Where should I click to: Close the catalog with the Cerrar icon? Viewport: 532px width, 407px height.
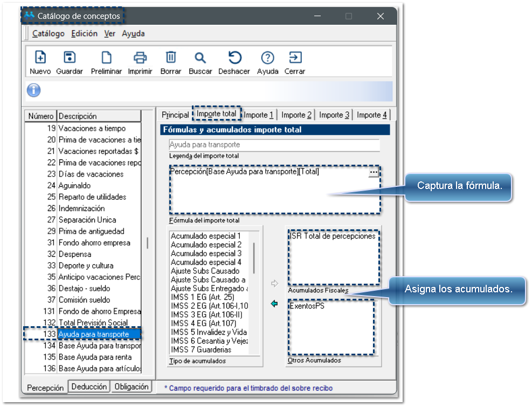pyautogui.click(x=295, y=58)
